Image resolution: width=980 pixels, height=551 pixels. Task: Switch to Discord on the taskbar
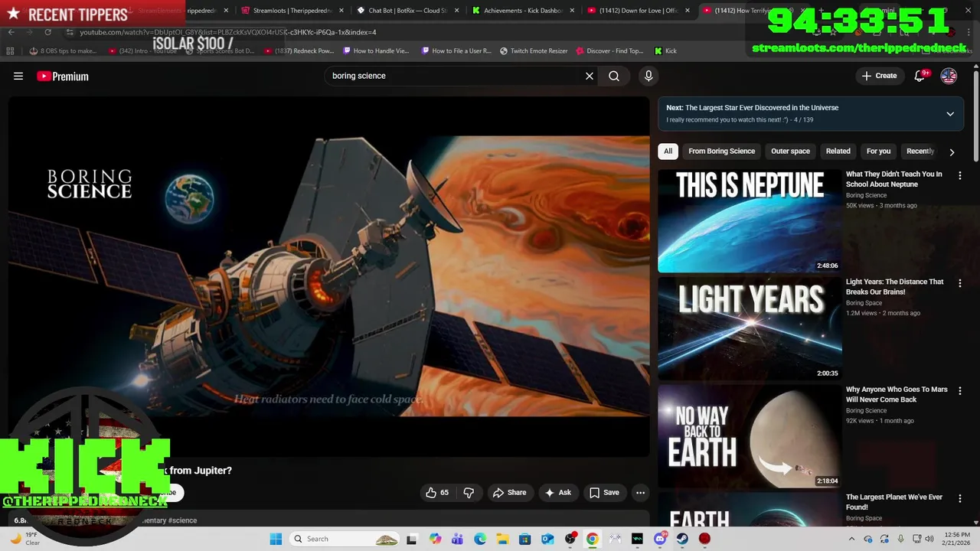coord(660,539)
